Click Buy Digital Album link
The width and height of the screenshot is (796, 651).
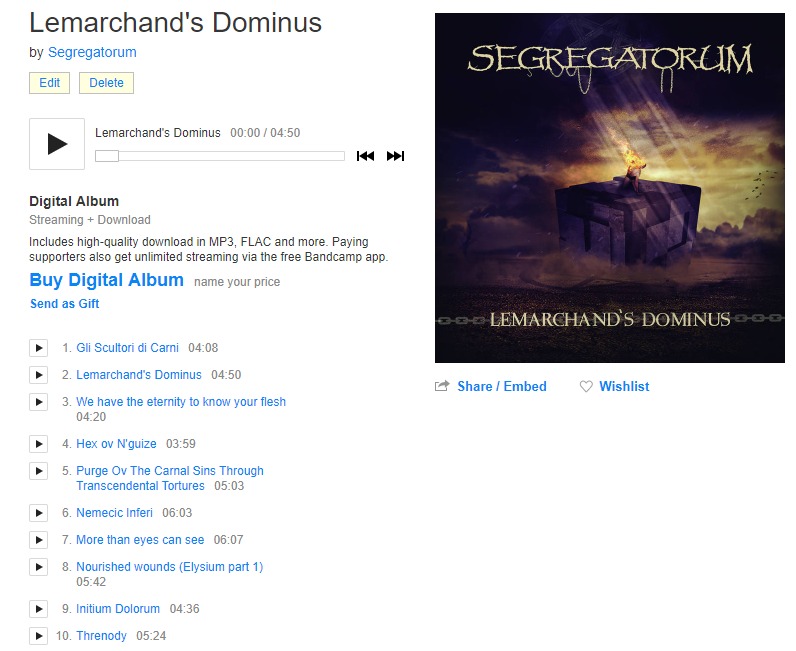pos(107,280)
